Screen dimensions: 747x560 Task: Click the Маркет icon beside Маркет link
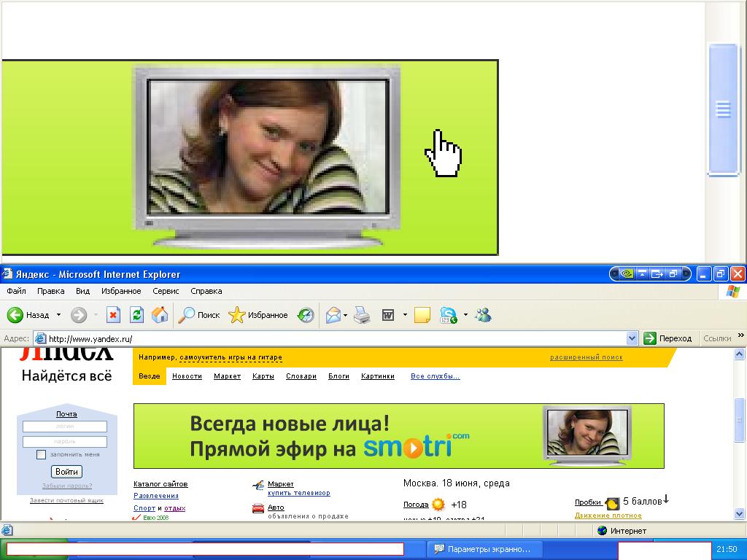[258, 486]
